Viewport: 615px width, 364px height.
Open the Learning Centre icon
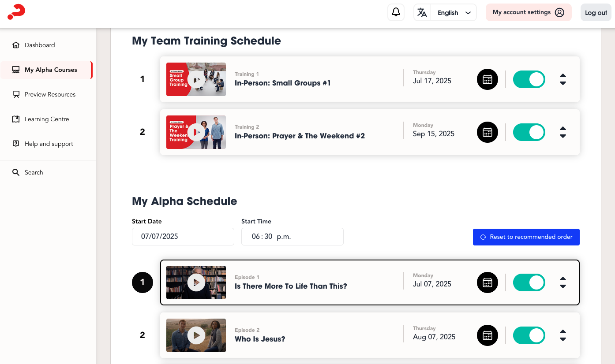point(15,119)
